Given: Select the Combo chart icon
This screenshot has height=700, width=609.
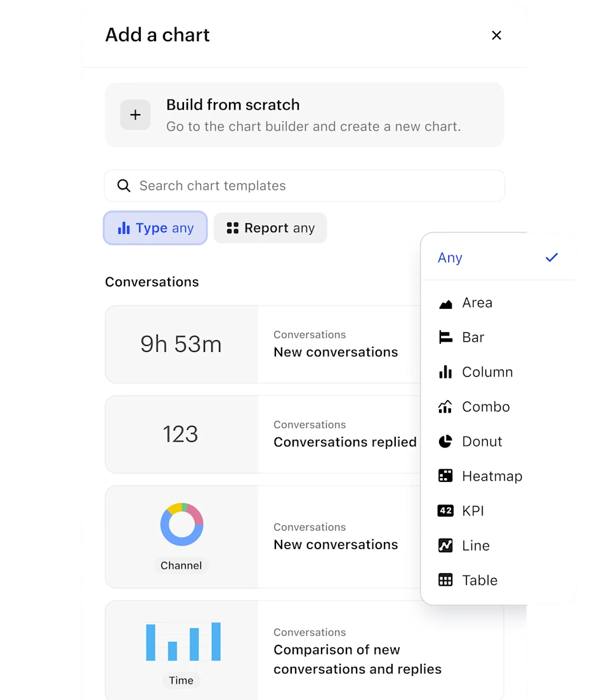Looking at the screenshot, I should 445,407.
